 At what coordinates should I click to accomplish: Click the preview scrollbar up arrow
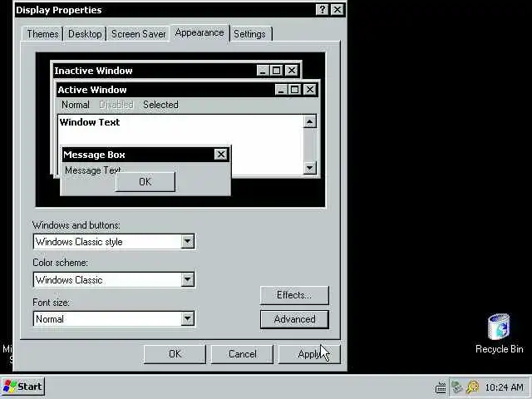click(x=310, y=121)
